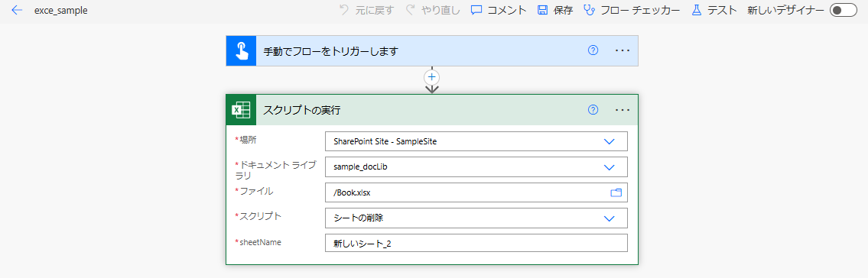Insert a new step with the plus button

click(432, 77)
